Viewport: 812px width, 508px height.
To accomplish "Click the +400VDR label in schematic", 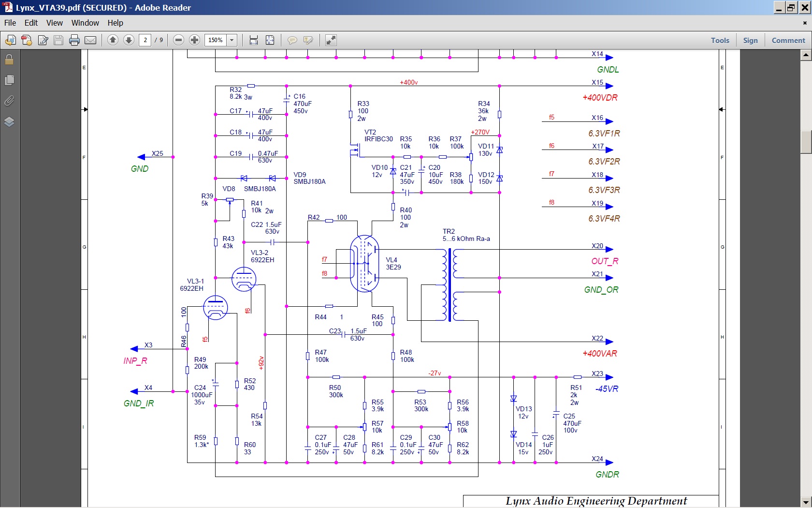I will click(600, 98).
